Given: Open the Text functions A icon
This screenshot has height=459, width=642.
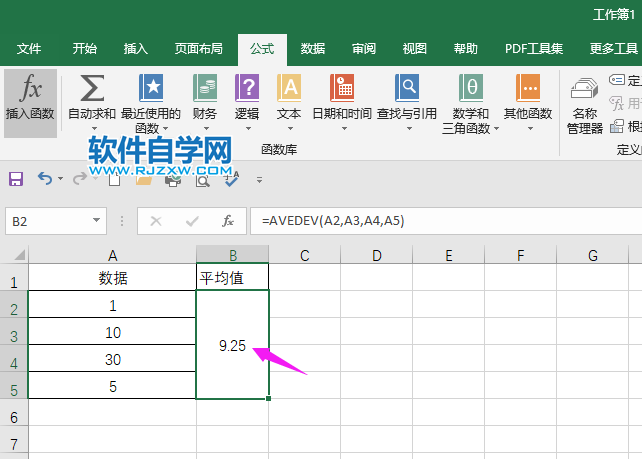Looking at the screenshot, I should coord(289,88).
